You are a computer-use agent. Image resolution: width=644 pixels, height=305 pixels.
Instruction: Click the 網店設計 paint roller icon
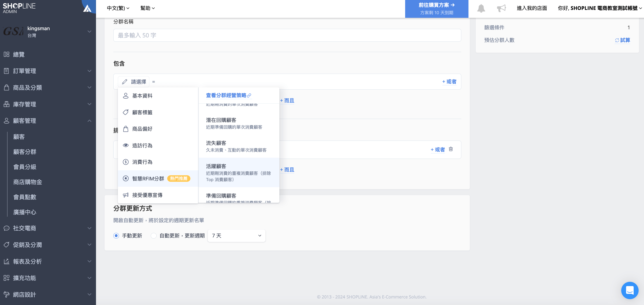tap(7, 294)
